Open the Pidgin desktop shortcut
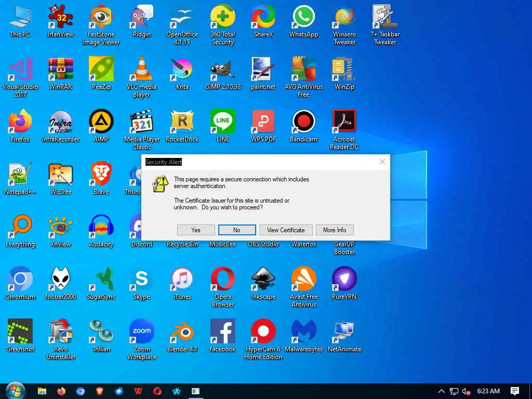The width and height of the screenshot is (532, 399). pos(142,21)
